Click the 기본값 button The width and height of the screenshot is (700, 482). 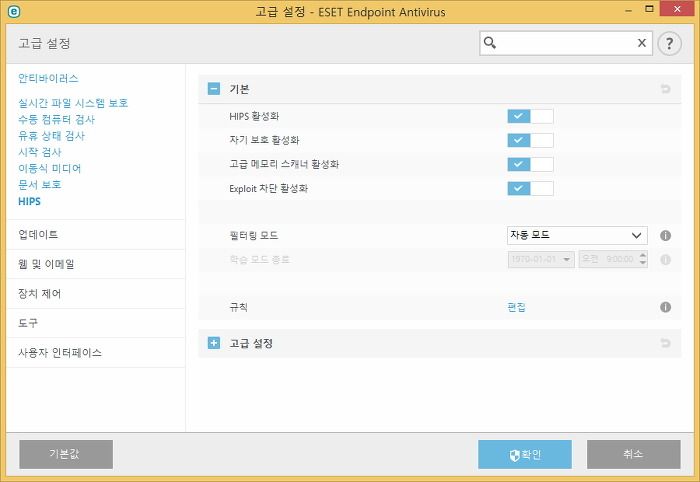(x=66, y=454)
